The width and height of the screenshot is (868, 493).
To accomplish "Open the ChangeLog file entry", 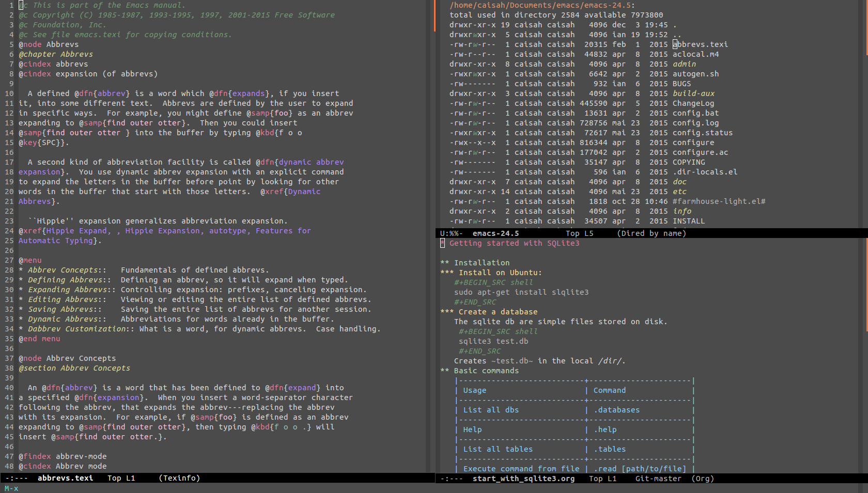I will (x=693, y=103).
